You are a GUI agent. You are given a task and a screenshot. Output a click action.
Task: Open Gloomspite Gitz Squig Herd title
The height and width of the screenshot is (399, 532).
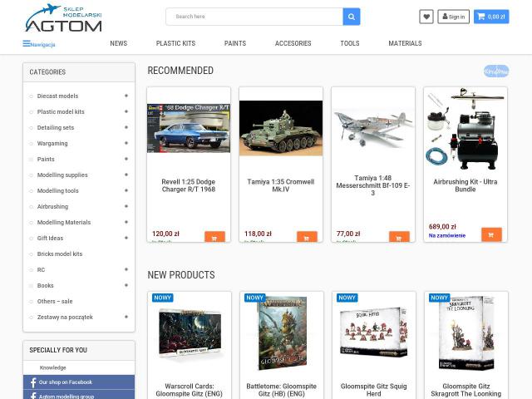[374, 390]
